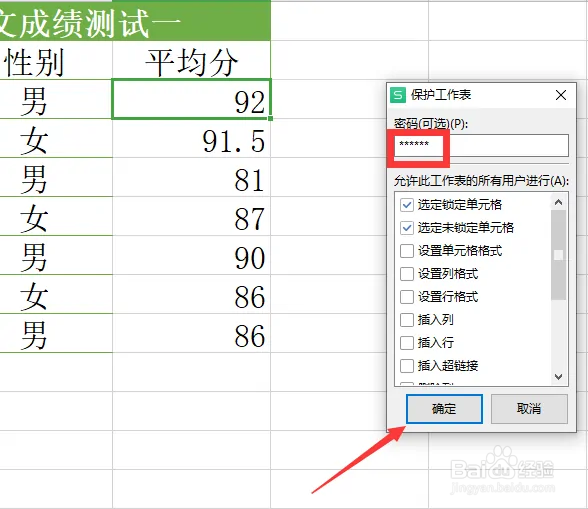
Task: Click the WPS logo icon in dialog title
Action: (398, 95)
